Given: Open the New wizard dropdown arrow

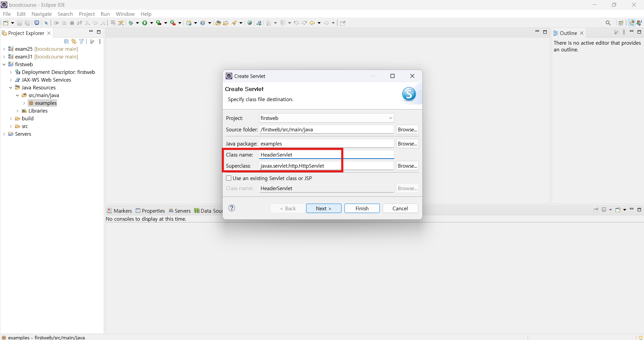Looking at the screenshot, I should (12, 23).
